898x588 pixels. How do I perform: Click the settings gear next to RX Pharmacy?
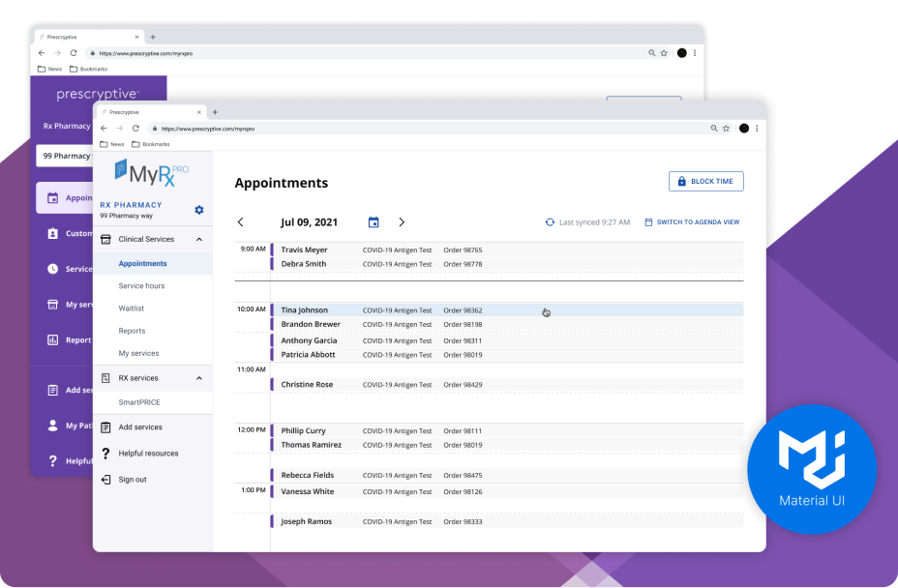(x=199, y=210)
